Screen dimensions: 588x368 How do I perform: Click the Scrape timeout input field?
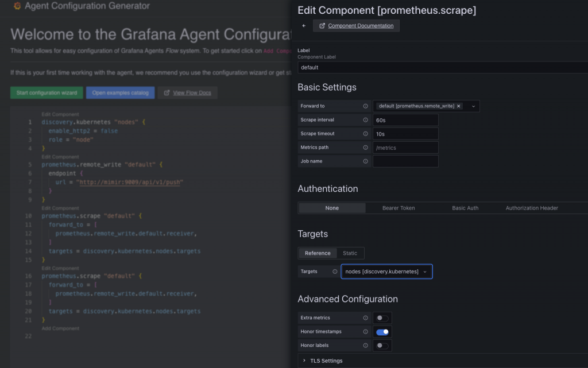(x=405, y=134)
